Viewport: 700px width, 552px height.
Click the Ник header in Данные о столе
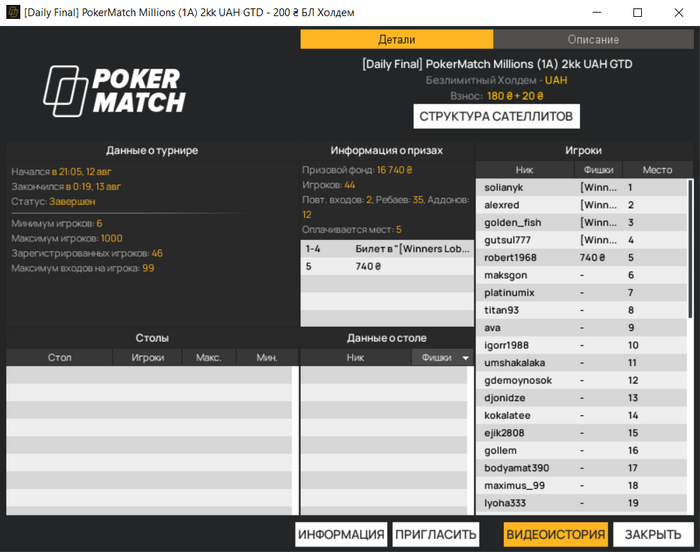pos(355,357)
